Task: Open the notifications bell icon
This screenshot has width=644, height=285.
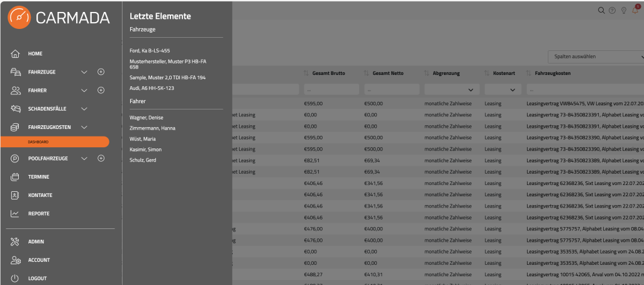Action: [635, 10]
